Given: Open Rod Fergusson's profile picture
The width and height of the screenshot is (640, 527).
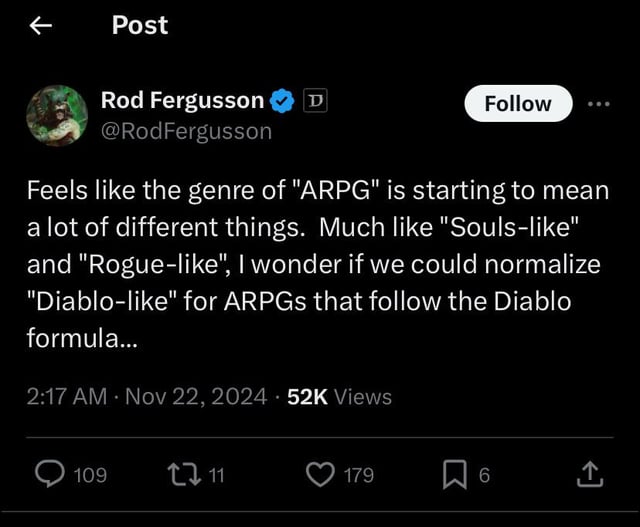Looking at the screenshot, I should [x=57, y=116].
